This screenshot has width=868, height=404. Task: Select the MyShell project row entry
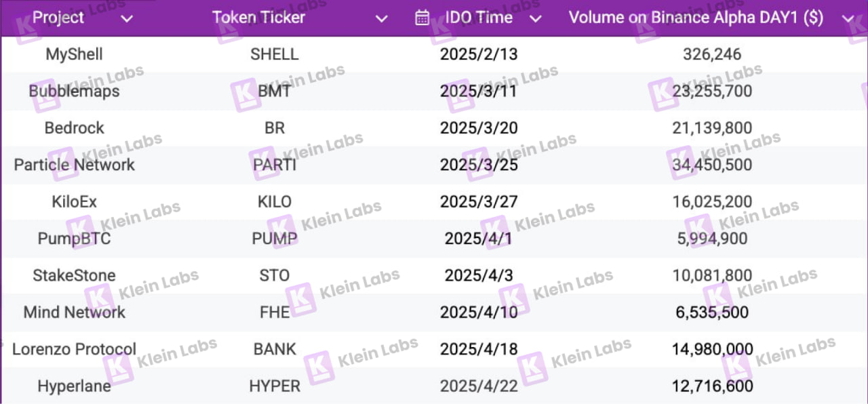click(x=74, y=54)
